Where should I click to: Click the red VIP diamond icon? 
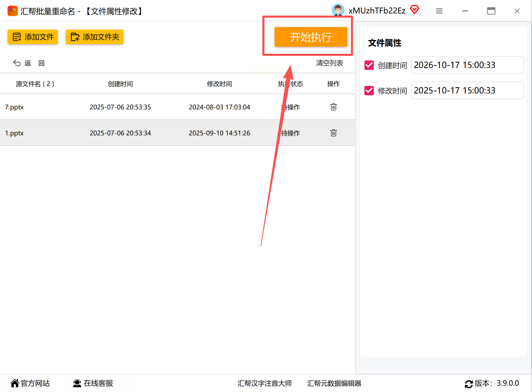coord(415,10)
